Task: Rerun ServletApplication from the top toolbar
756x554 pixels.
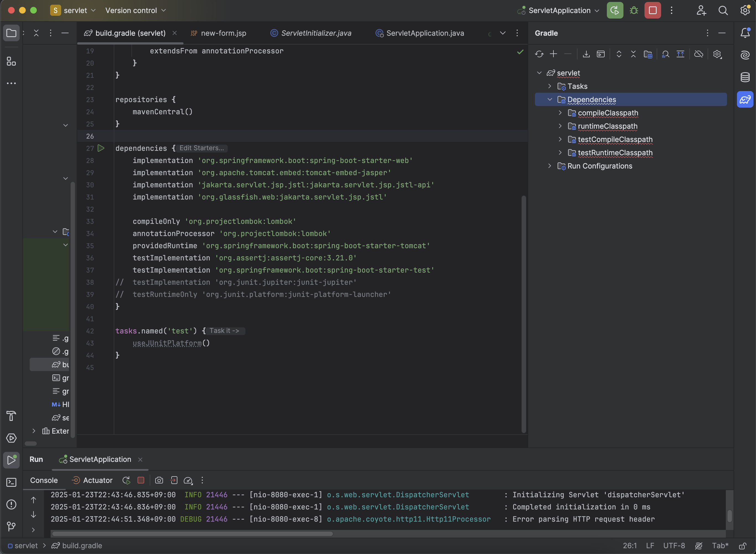Action: click(x=615, y=11)
